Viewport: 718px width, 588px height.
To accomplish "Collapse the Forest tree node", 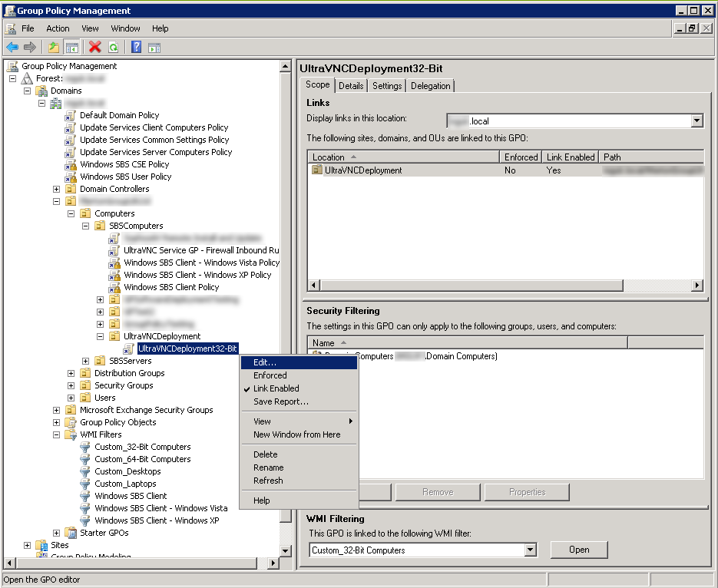I will (13, 79).
